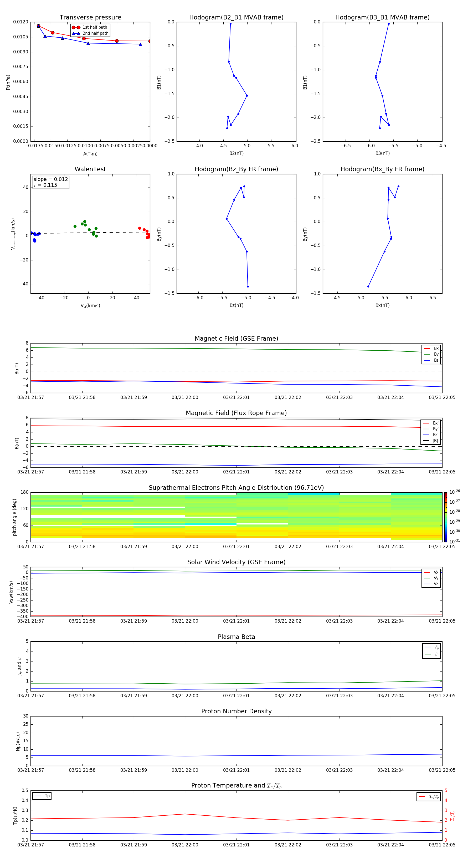
Task: Click the 'Tp' legend box
Action: [42, 796]
